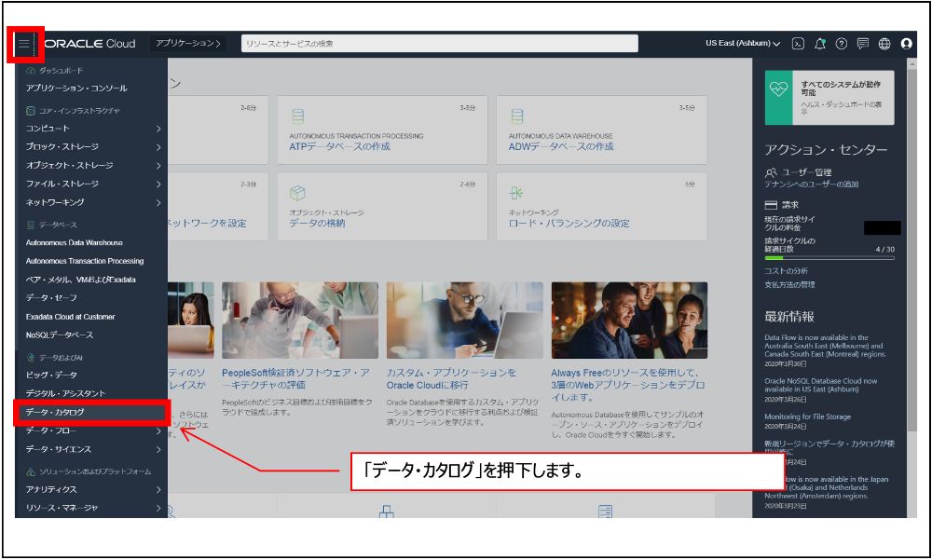Open the user profile avatar icon
Viewport: 932px width, 560px height.
tap(906, 44)
